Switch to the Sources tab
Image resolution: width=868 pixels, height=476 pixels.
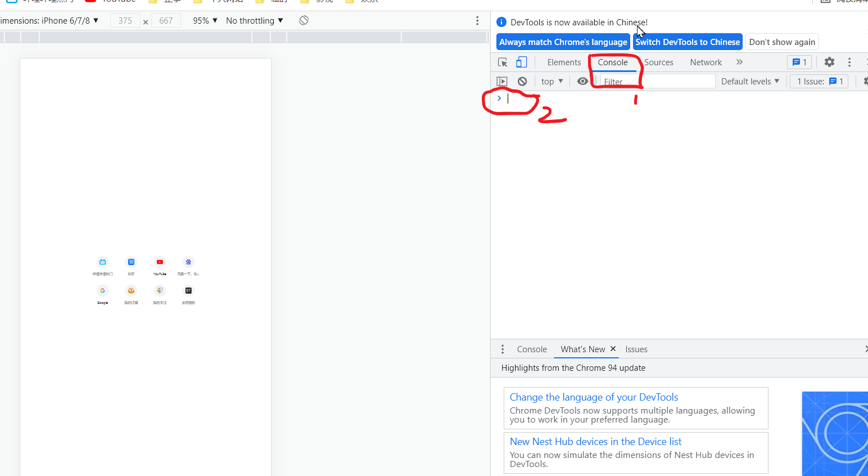659,62
